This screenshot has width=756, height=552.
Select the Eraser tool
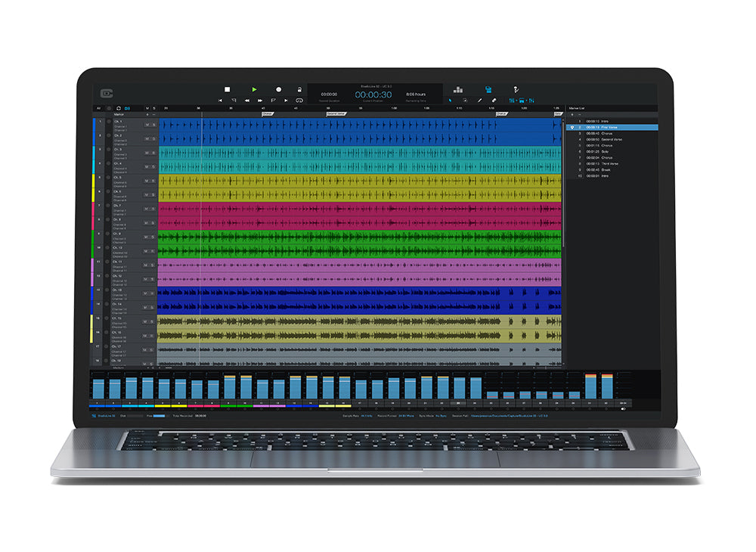pyautogui.click(x=494, y=100)
